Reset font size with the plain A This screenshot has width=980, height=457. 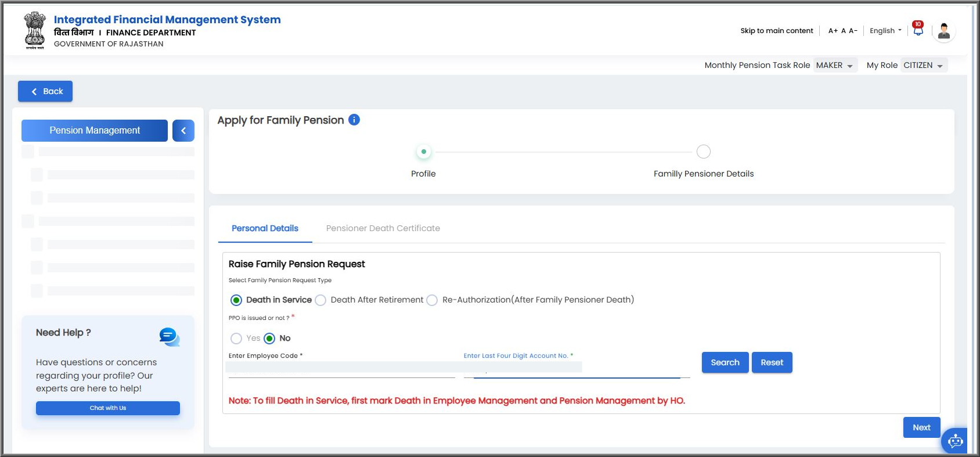844,31
